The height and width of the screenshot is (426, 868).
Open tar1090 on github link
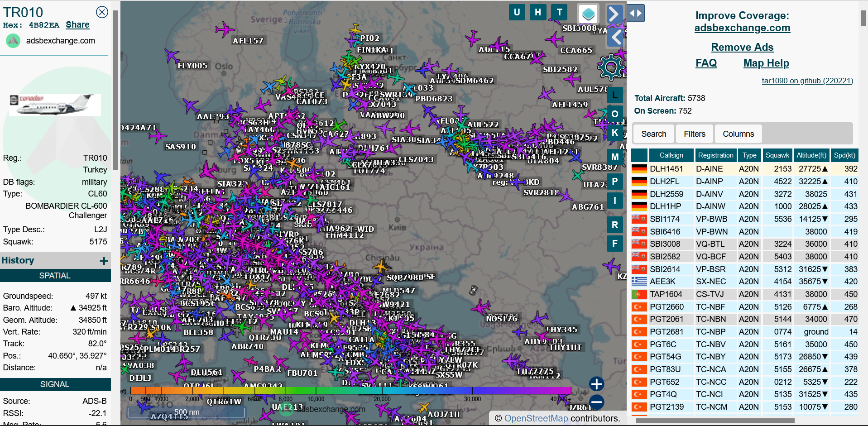807,81
